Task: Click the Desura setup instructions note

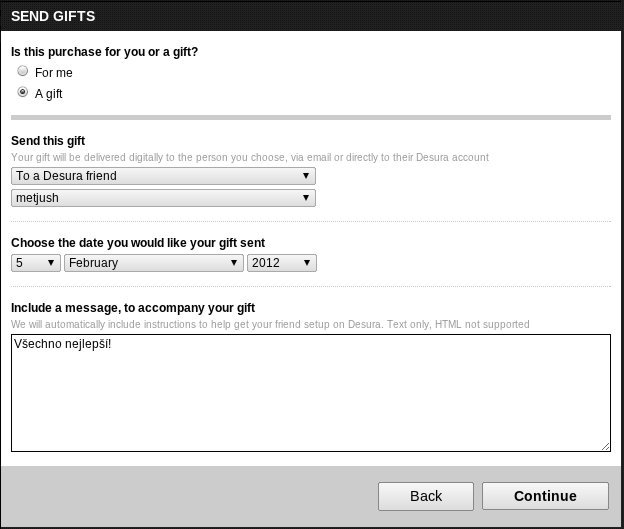Action: click(x=270, y=324)
